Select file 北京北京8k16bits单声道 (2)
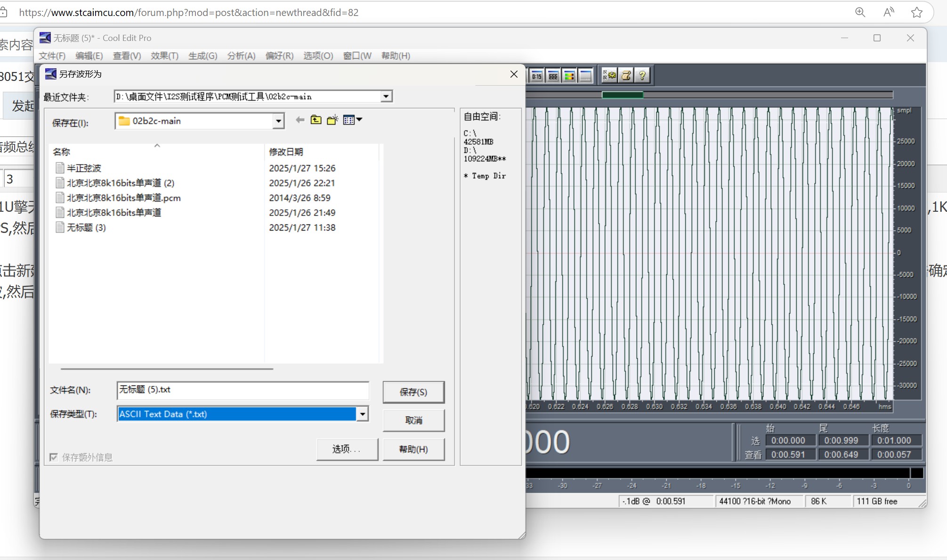 coord(121,183)
